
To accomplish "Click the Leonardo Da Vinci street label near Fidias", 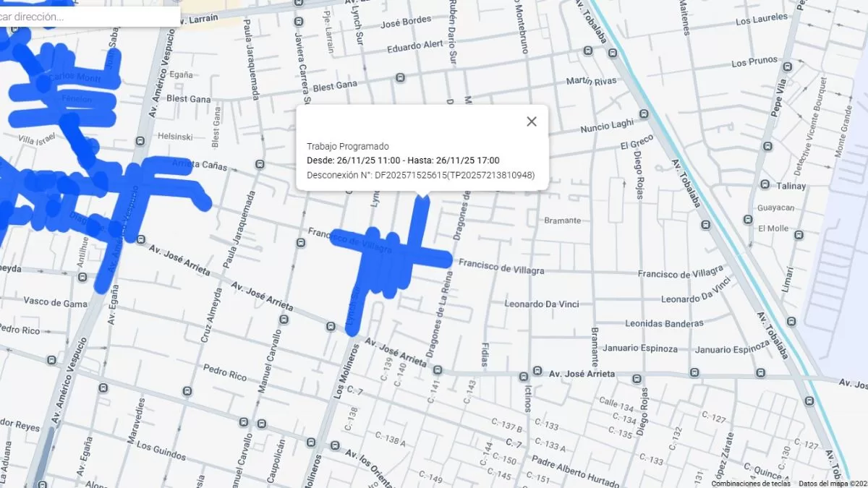I will click(542, 304).
